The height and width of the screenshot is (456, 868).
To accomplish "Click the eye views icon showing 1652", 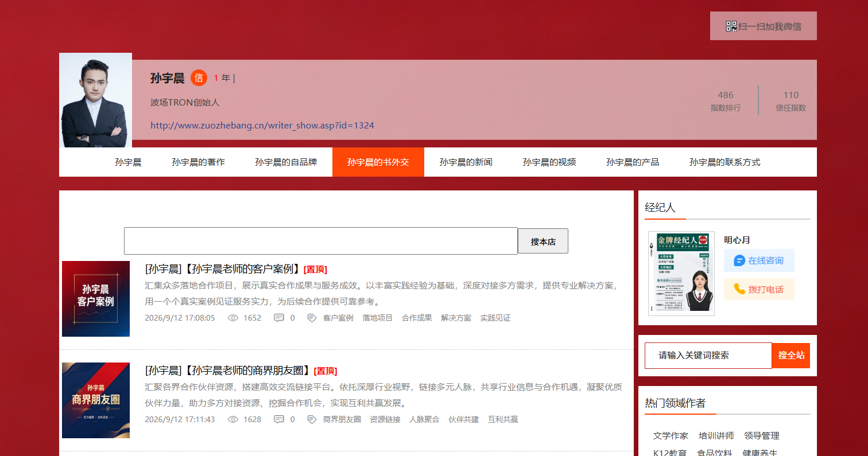I will (x=233, y=318).
